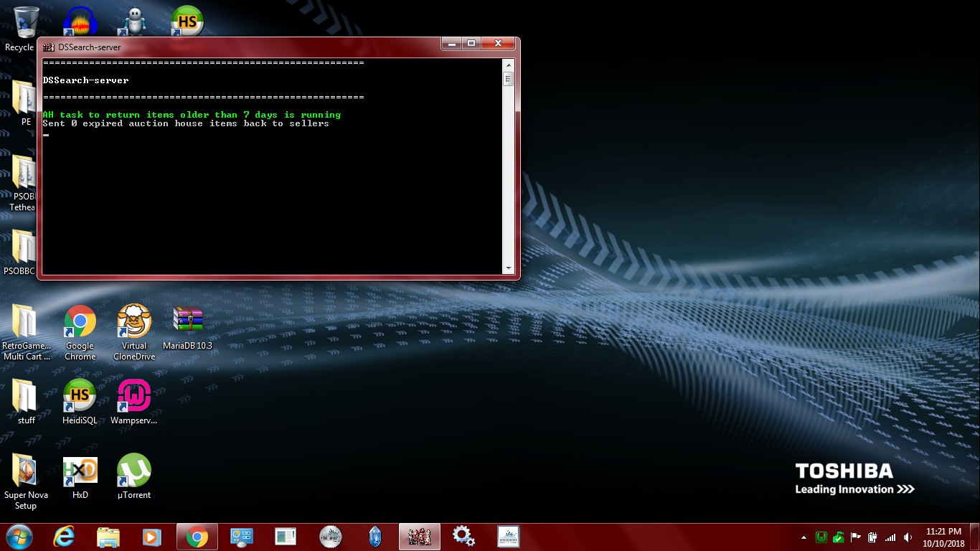Launch the µTorrent desktop shortcut
980x551 pixels.
(x=133, y=471)
